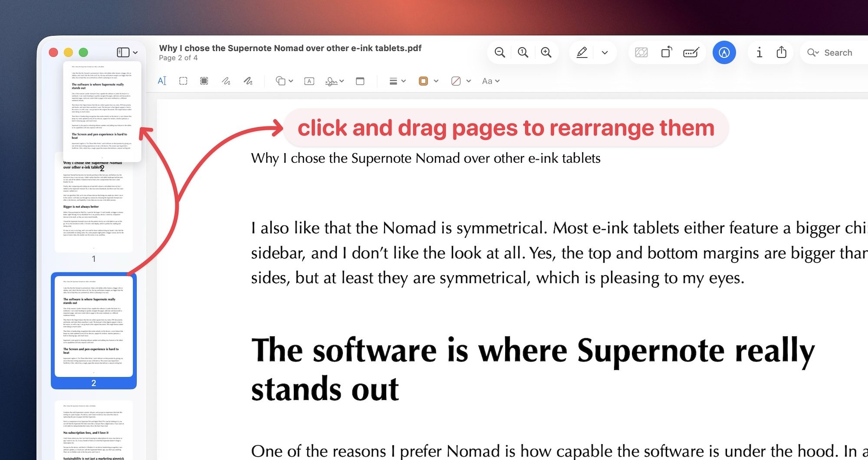Select the Redact tool

(x=204, y=81)
